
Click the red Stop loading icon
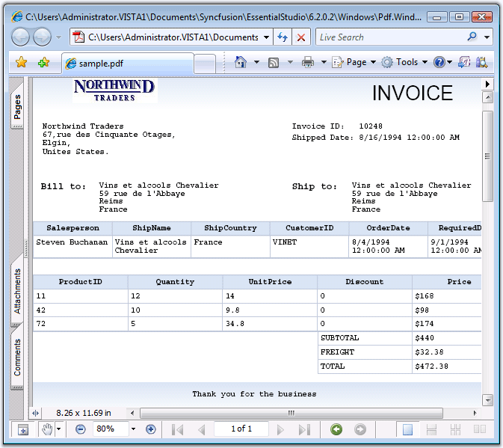coord(301,37)
